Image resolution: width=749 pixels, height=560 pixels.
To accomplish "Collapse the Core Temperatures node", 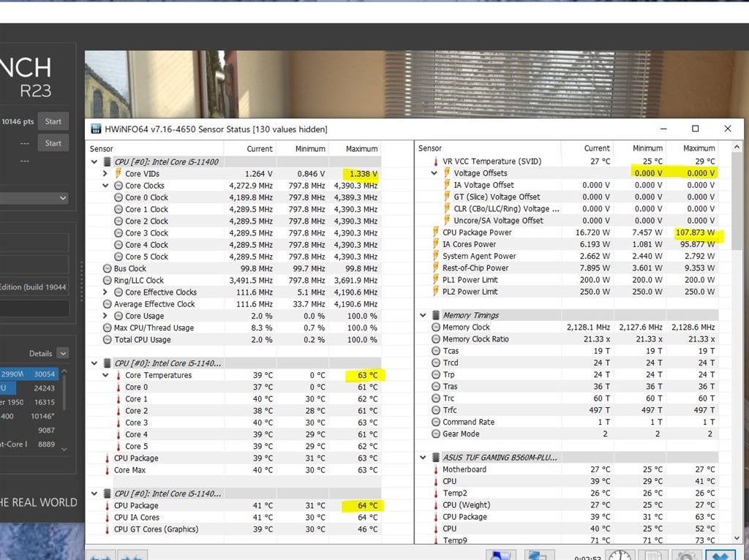I will (x=105, y=375).
